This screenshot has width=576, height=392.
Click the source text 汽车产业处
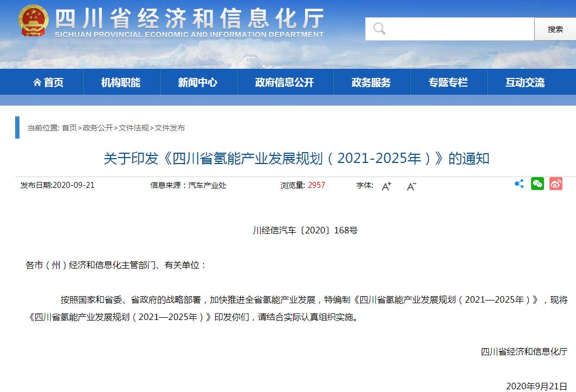click(207, 185)
